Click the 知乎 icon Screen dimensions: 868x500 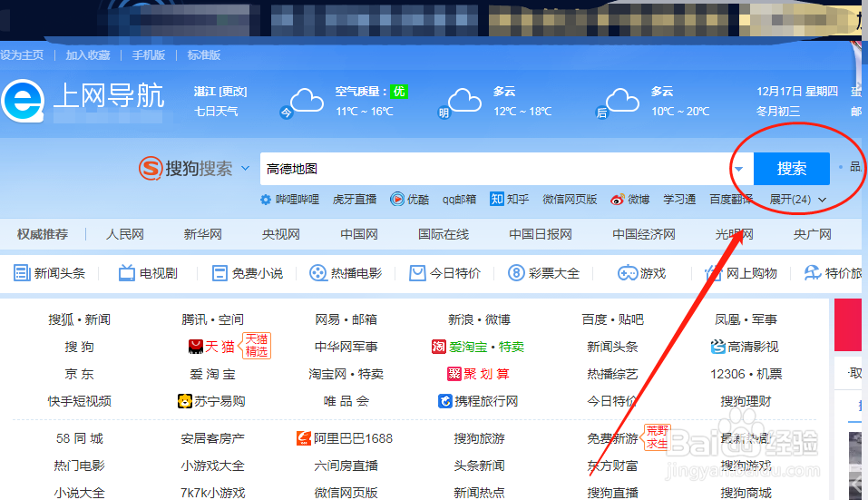click(496, 199)
